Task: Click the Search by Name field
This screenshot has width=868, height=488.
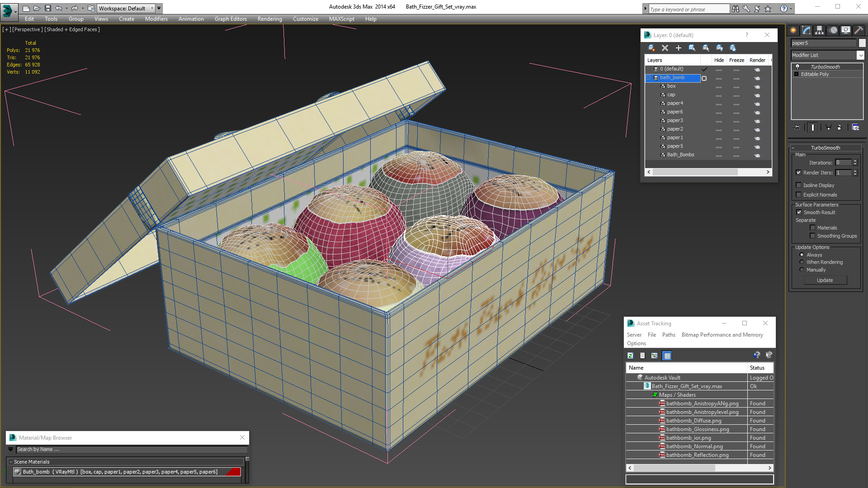Action: coord(131,449)
